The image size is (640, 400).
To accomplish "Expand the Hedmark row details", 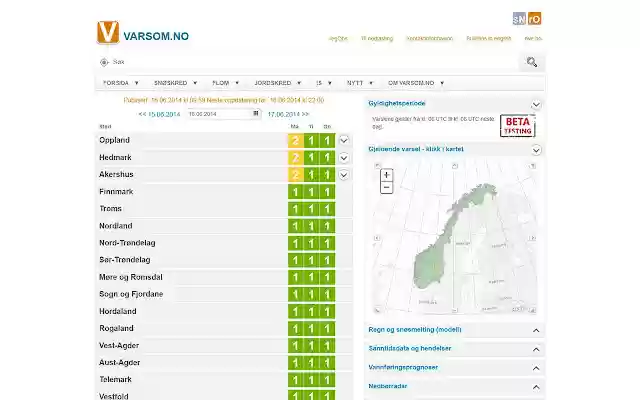I will point(344,158).
